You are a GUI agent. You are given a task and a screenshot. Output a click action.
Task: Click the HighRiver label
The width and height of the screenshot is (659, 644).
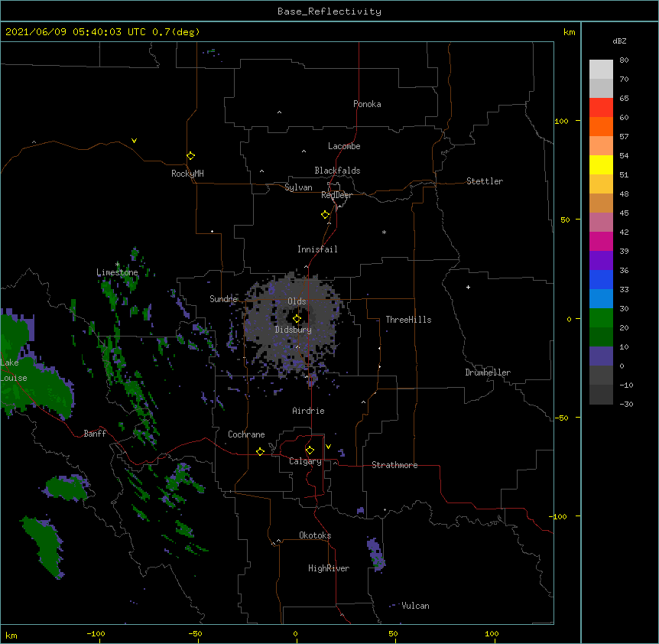click(329, 568)
